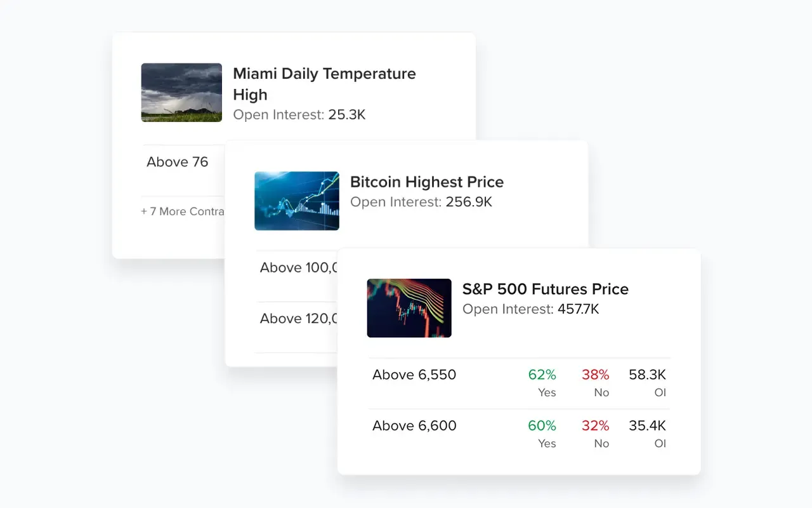812x508 pixels.
Task: Open the Miami Daily Temperature High market
Action: [x=324, y=84]
